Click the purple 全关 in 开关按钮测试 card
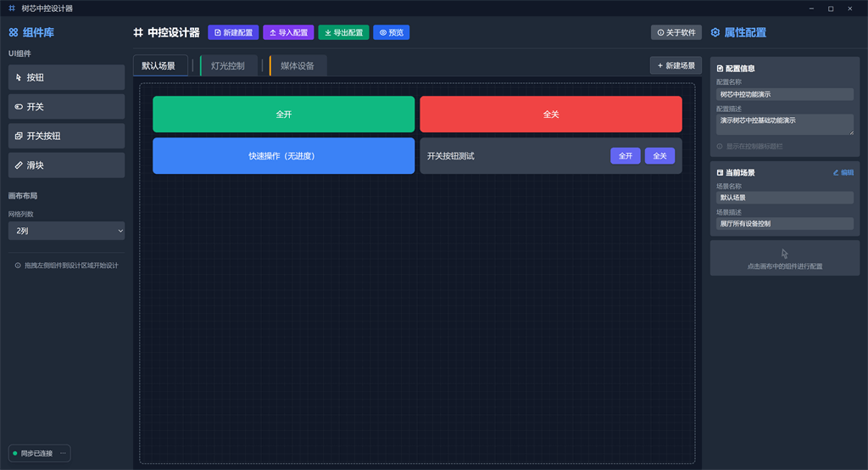 tap(659, 156)
